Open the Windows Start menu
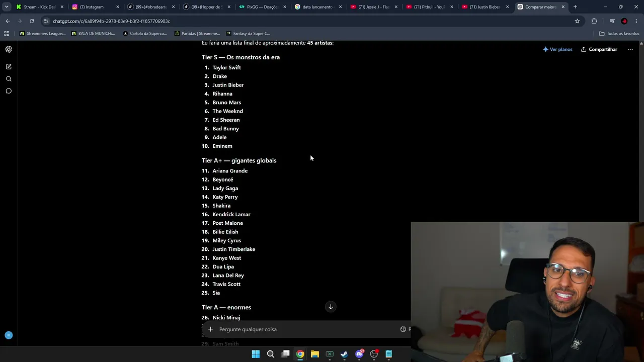Screen dimensions: 644x362 256,354
